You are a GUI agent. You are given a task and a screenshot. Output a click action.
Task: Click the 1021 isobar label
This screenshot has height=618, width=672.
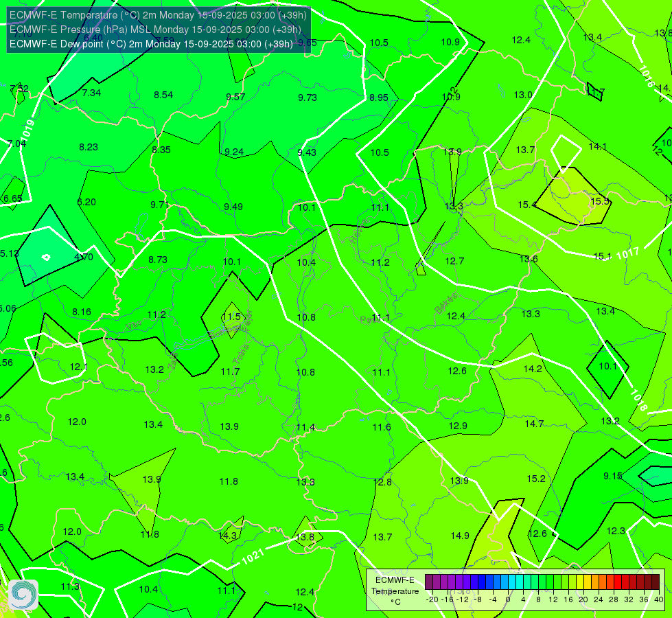click(x=253, y=557)
